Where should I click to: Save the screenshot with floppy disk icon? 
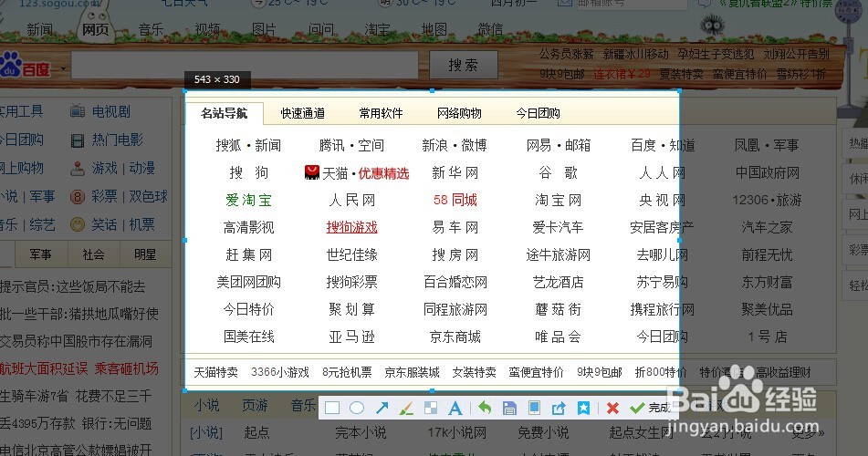509,408
